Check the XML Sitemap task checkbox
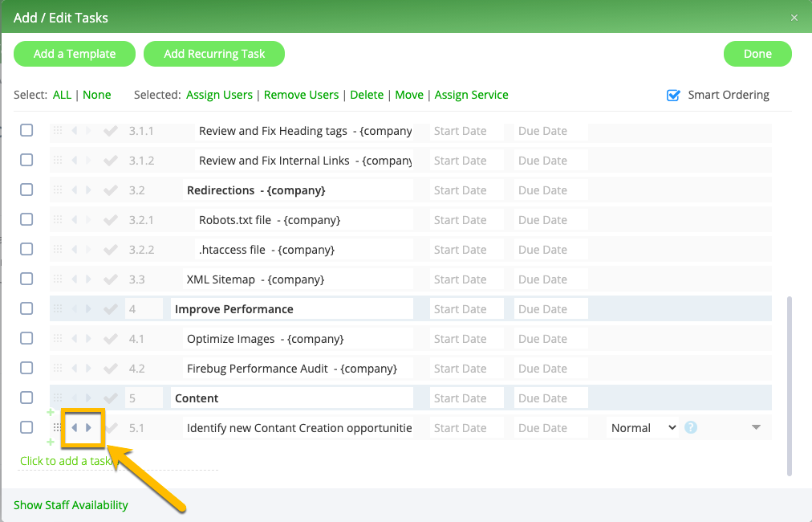This screenshot has height=522, width=812. coord(26,279)
